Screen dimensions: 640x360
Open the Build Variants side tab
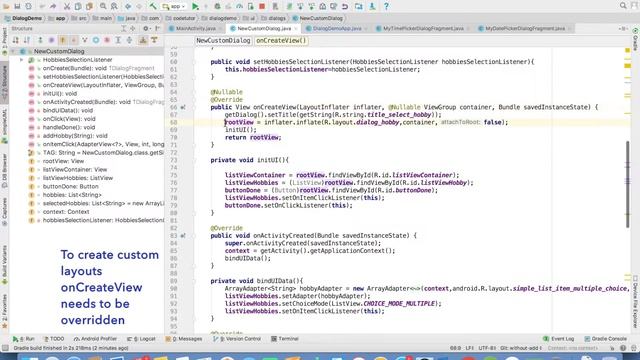point(4,264)
